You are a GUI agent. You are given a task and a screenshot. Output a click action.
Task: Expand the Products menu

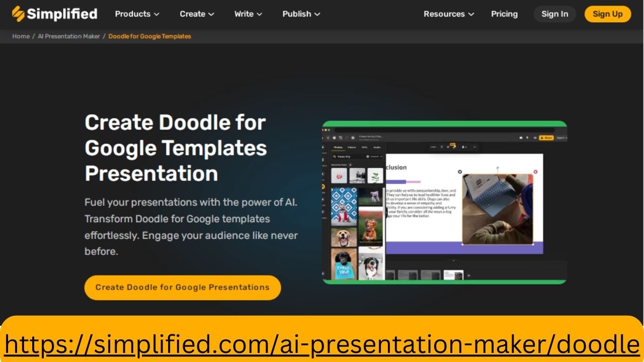(x=137, y=14)
